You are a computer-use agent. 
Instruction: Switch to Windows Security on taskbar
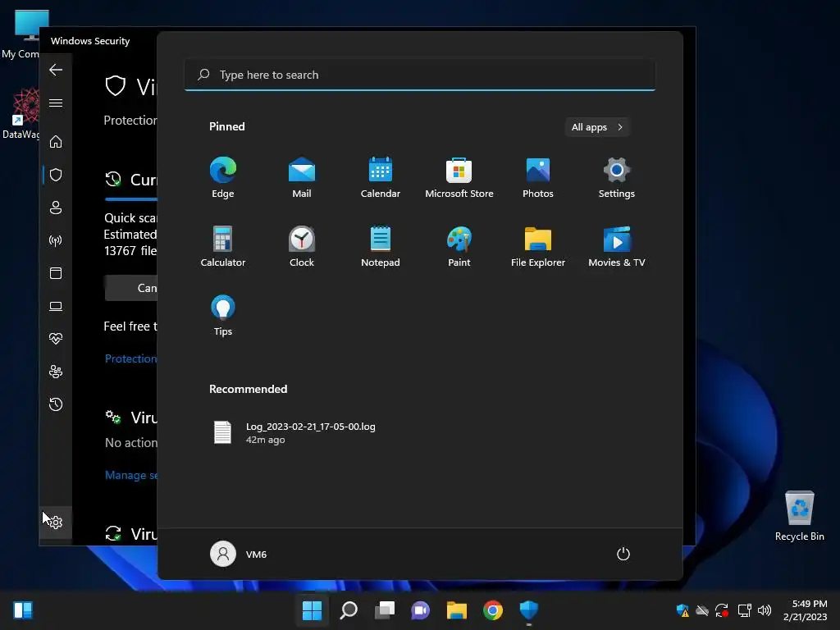529,609
